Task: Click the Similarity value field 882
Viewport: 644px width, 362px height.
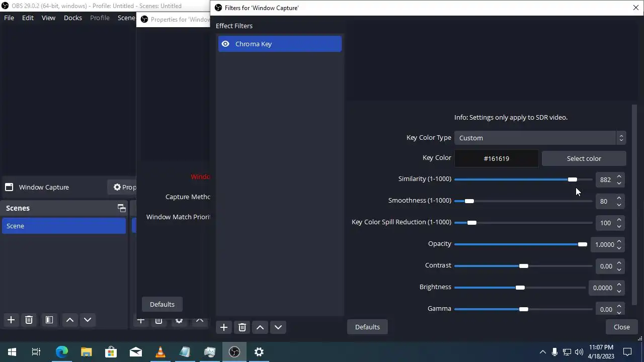Action: [606, 179]
